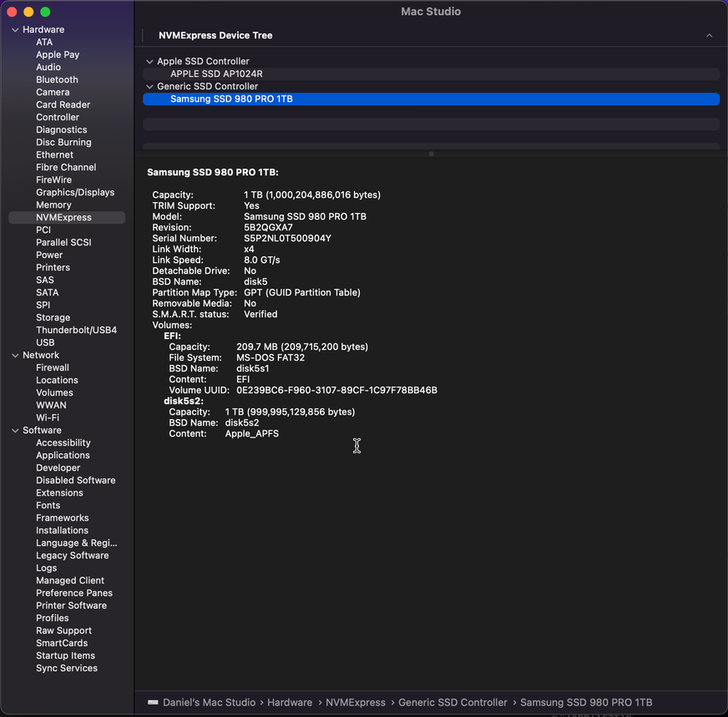Collapse the NVMExpress Device Tree header chevron

pos(709,36)
